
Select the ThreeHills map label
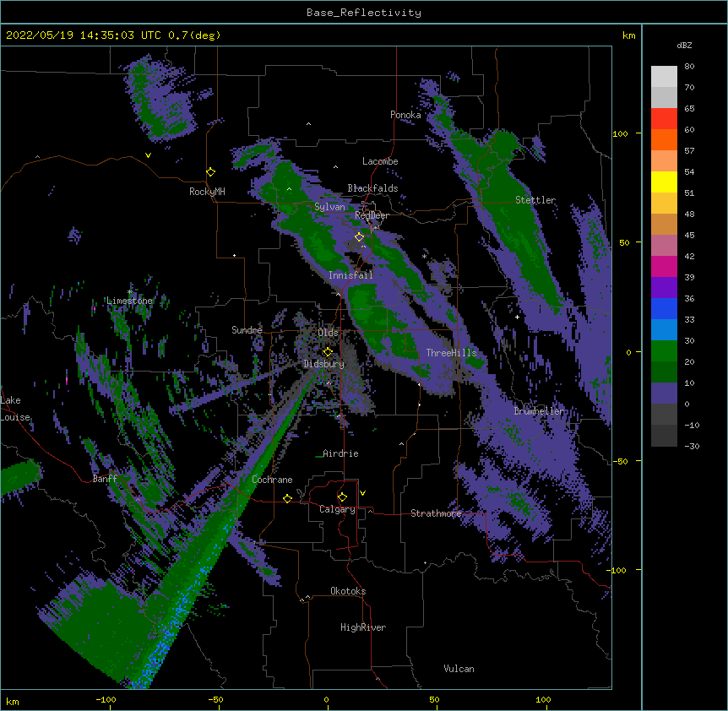click(451, 353)
